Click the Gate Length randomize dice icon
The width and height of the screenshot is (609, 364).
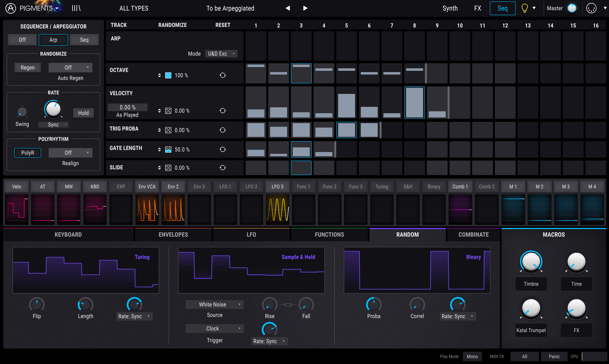[x=168, y=149]
